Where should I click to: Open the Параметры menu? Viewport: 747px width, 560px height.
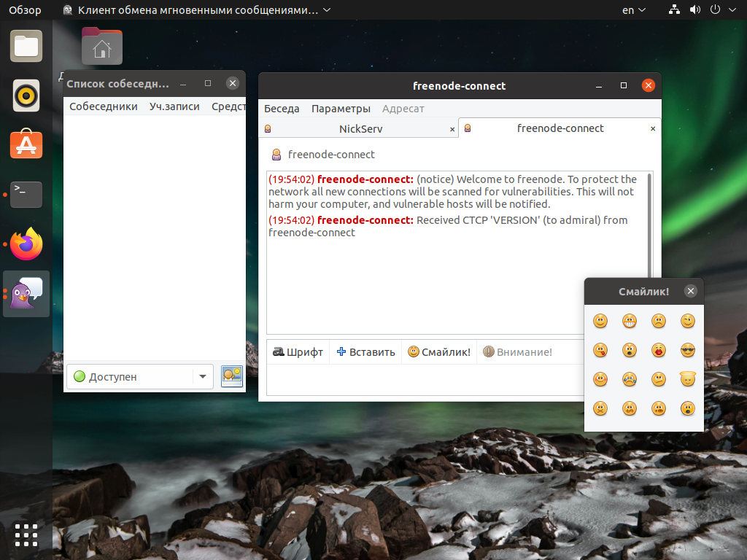click(341, 109)
